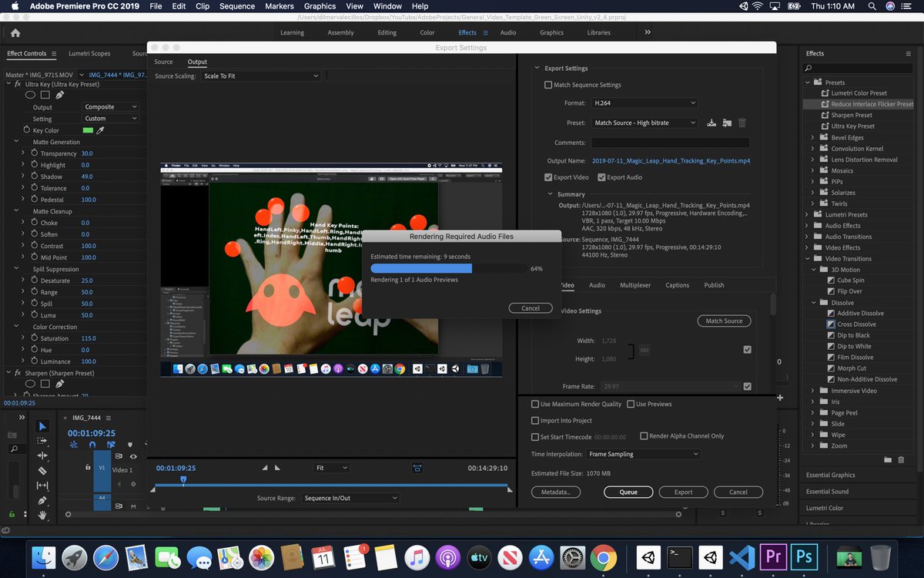Select the Selection arrow tool in timeline toolbar
The height and width of the screenshot is (578, 924).
42,426
